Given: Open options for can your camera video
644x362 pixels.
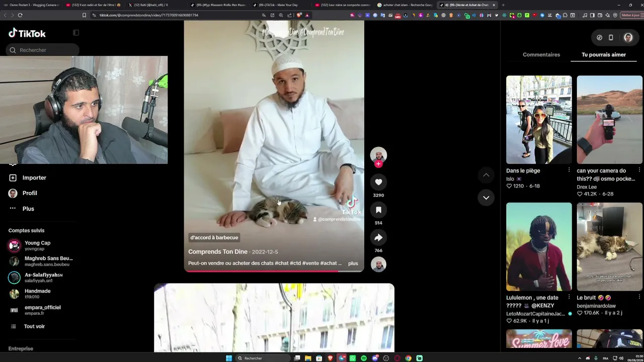Looking at the screenshot, I should pos(639,170).
